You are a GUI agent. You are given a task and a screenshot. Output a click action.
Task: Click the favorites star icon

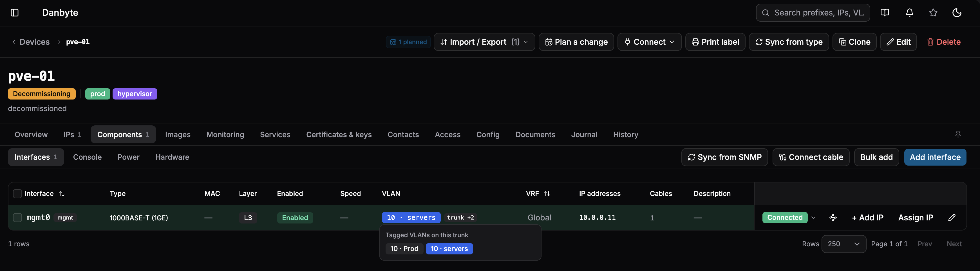(933, 13)
